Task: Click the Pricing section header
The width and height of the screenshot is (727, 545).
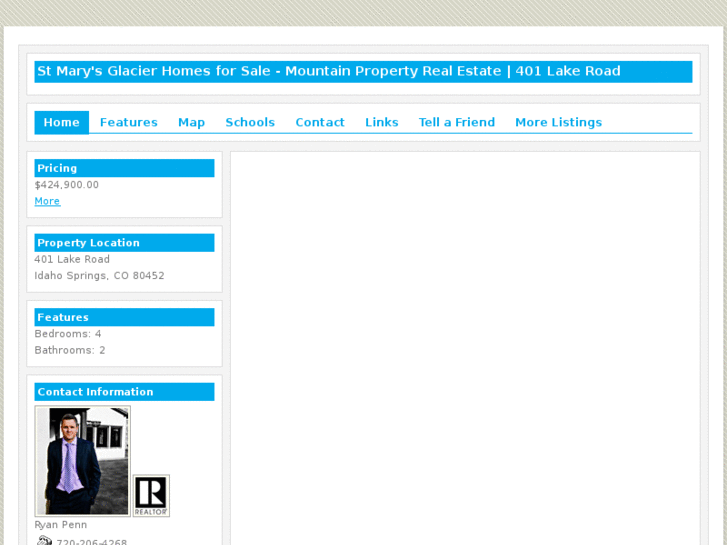Action: 124,168
